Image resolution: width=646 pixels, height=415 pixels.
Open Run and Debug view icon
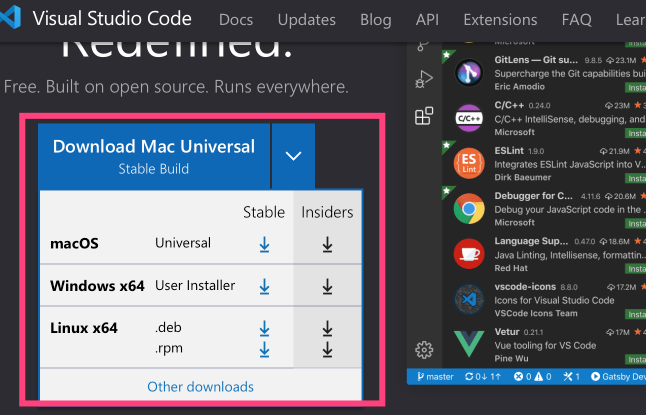(x=424, y=79)
